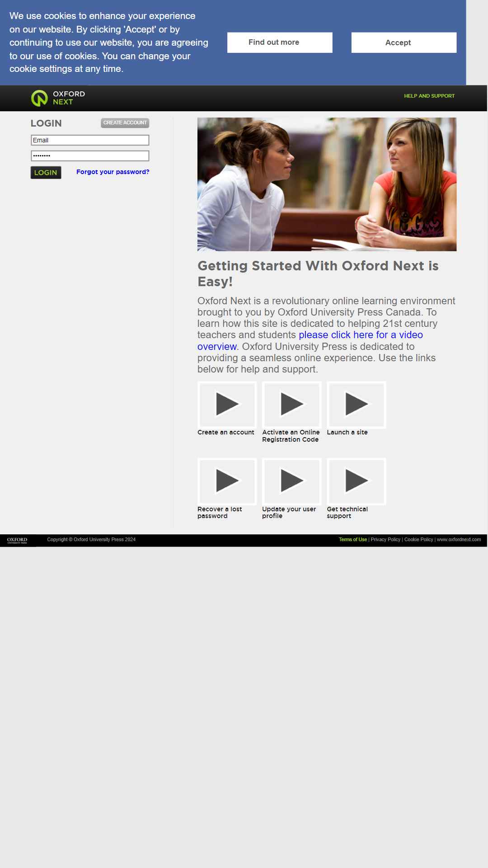Open the Forgot your password link
Viewport: 488px width, 868px height.
pos(113,172)
